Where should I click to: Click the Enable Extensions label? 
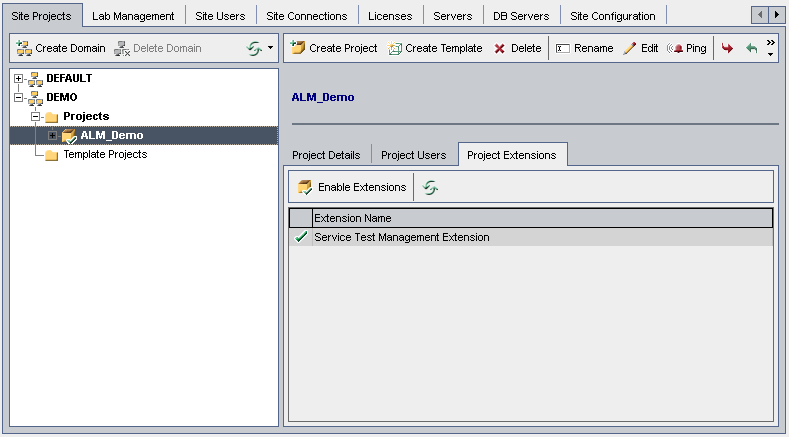coord(362,187)
